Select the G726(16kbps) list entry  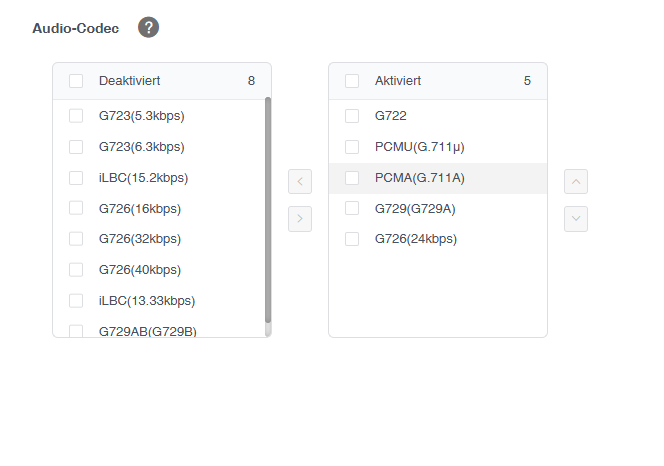[x=159, y=208]
